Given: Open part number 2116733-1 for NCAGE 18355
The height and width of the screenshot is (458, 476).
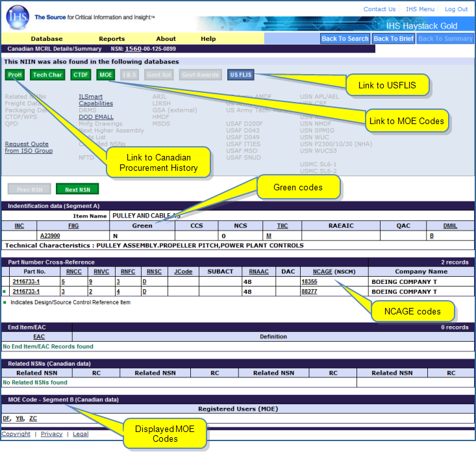Looking at the screenshot, I should [x=26, y=281].
